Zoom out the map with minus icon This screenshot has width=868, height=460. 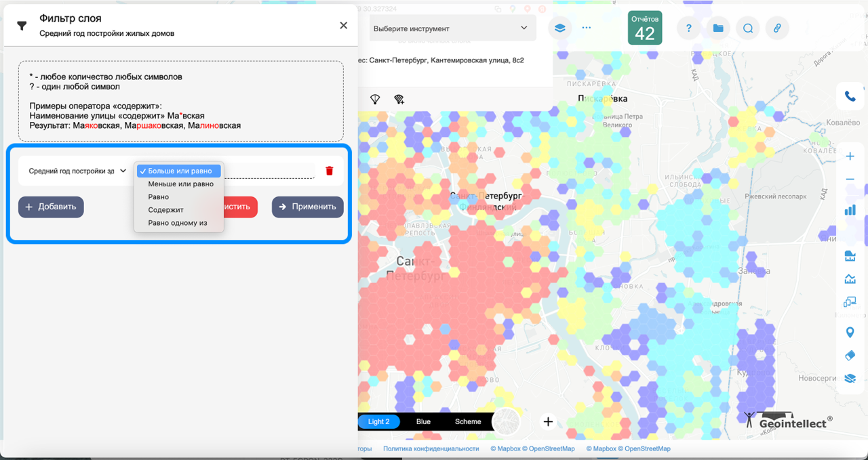pos(850,180)
